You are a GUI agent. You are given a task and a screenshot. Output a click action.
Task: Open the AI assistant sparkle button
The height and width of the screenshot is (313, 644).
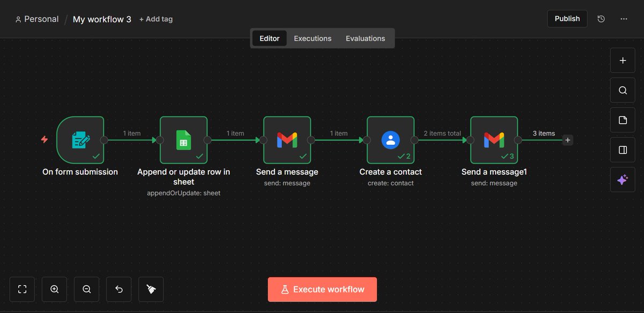pyautogui.click(x=623, y=180)
